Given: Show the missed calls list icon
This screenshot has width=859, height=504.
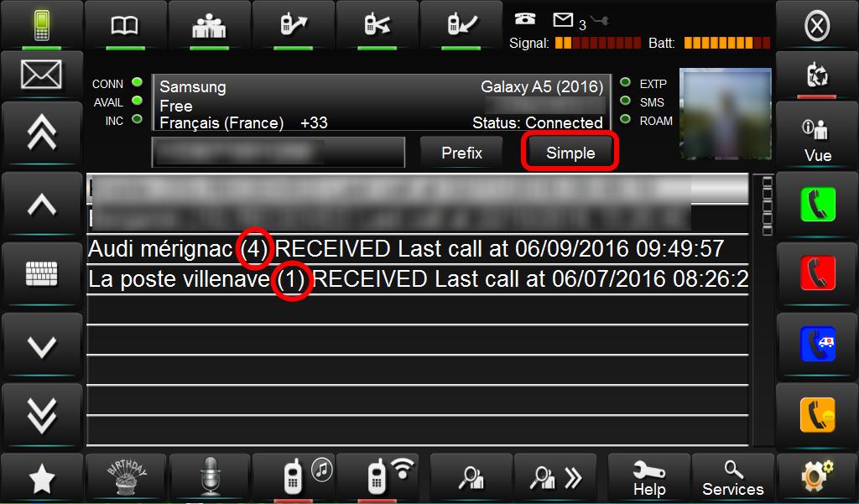Looking at the screenshot, I should pyautogui.click(x=377, y=25).
